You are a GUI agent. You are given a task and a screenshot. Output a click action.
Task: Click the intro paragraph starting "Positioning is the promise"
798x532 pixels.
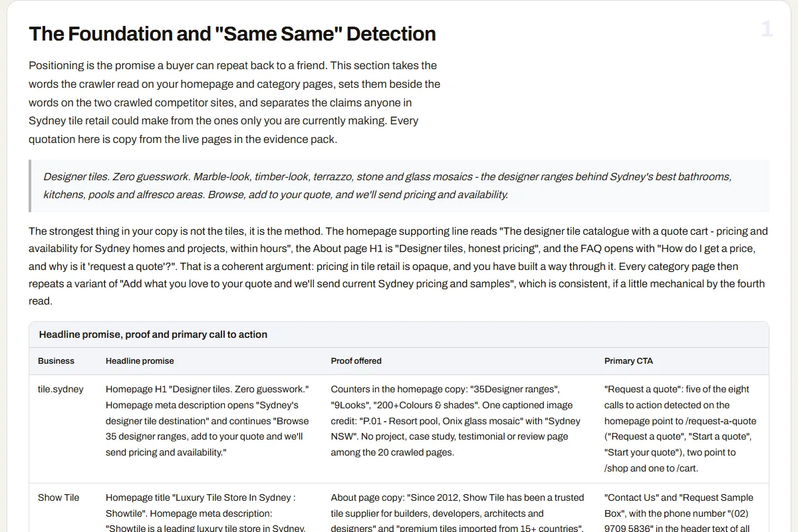(234, 102)
